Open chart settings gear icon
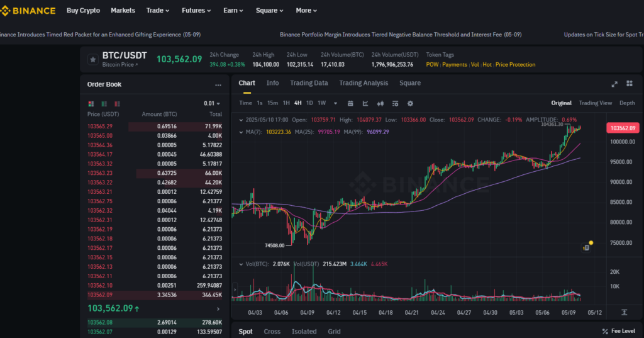The image size is (644, 338). [410, 104]
